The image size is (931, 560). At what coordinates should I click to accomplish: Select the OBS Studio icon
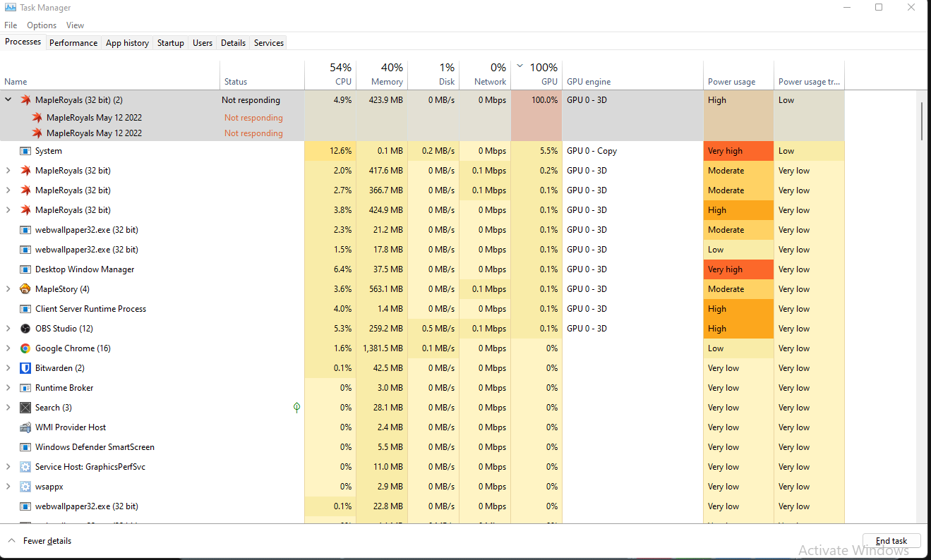tap(25, 329)
